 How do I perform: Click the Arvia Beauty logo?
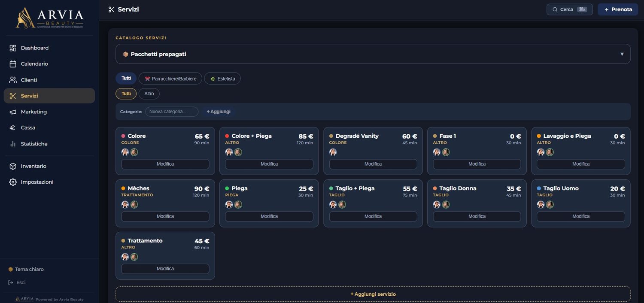49,18
